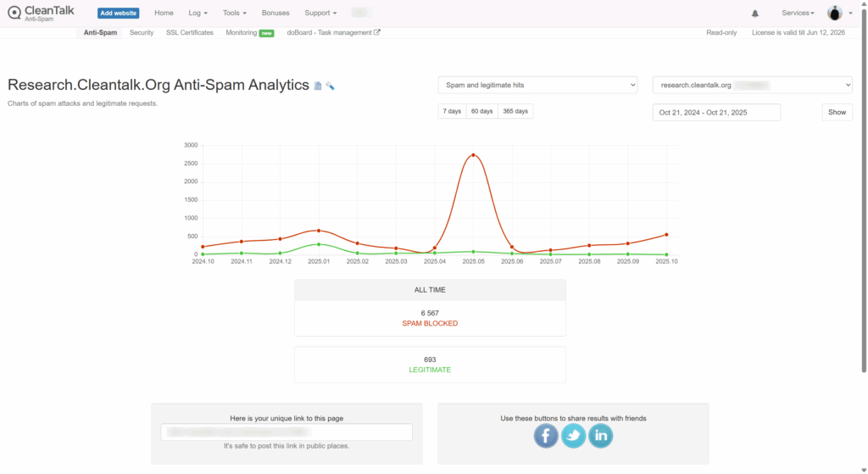Viewport: 868px width, 474px height.
Task: Switch to the SSL Certificates tab
Action: 190,33
